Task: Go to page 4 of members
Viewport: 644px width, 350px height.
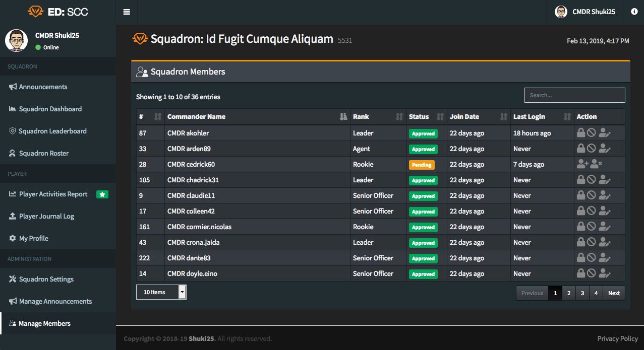Action: click(x=596, y=293)
